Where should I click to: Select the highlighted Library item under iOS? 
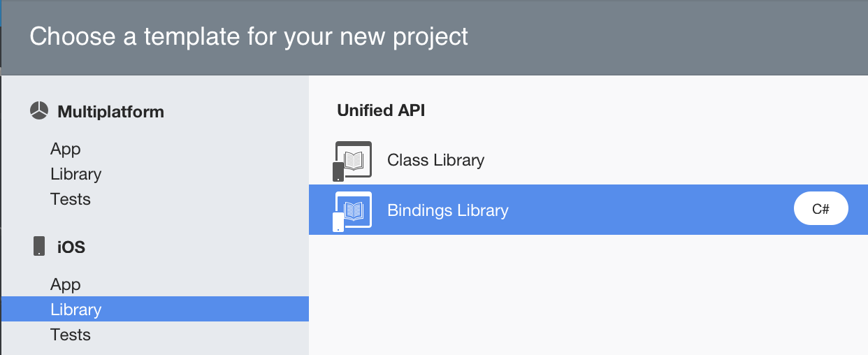click(76, 310)
